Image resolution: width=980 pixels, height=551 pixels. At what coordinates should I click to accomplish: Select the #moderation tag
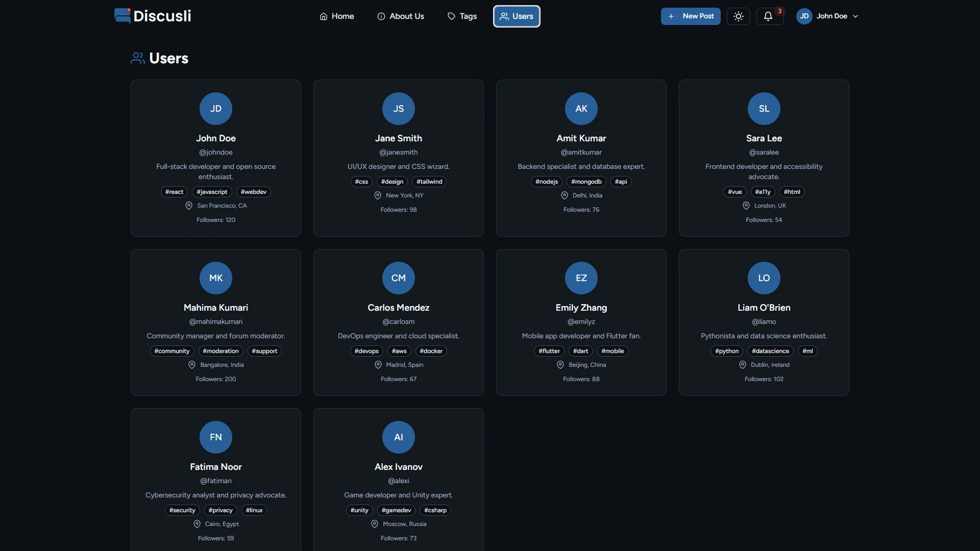click(x=220, y=351)
